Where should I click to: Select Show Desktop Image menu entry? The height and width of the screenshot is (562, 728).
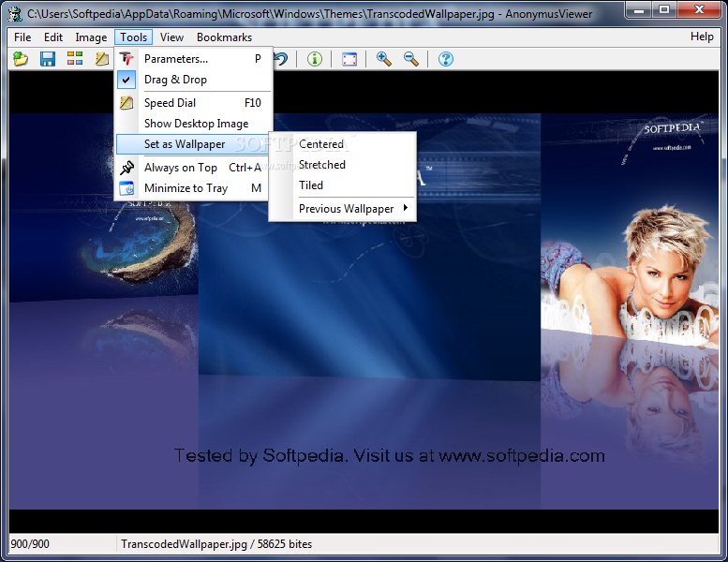coord(192,124)
